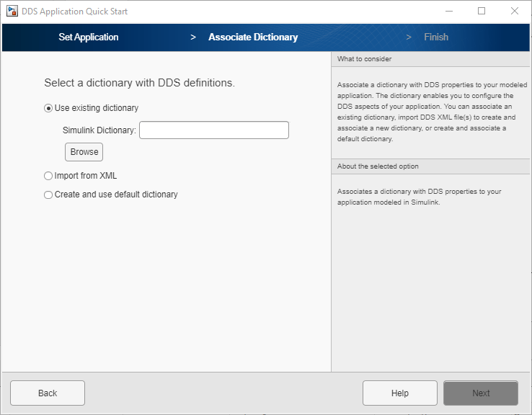
Task: Go Back to the previous page
Action: point(48,393)
